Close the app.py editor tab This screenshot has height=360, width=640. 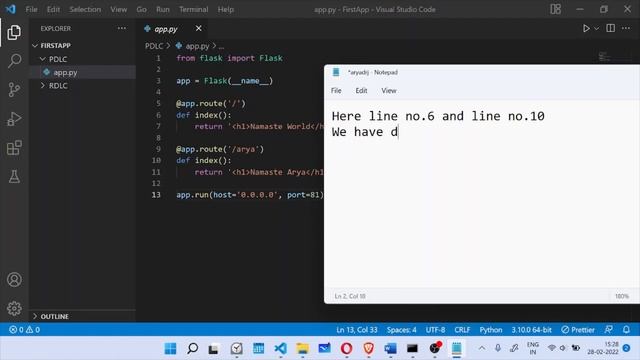tap(198, 28)
